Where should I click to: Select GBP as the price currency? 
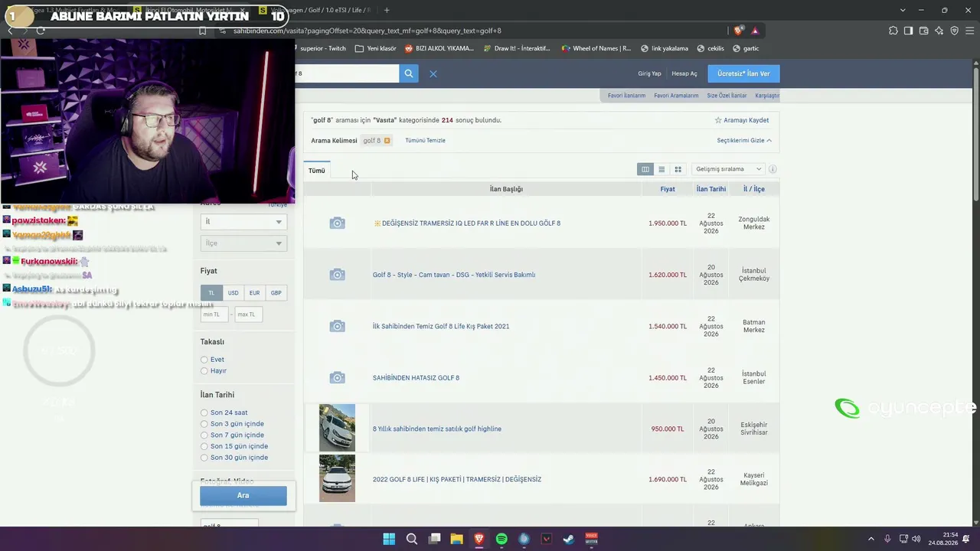click(x=276, y=293)
